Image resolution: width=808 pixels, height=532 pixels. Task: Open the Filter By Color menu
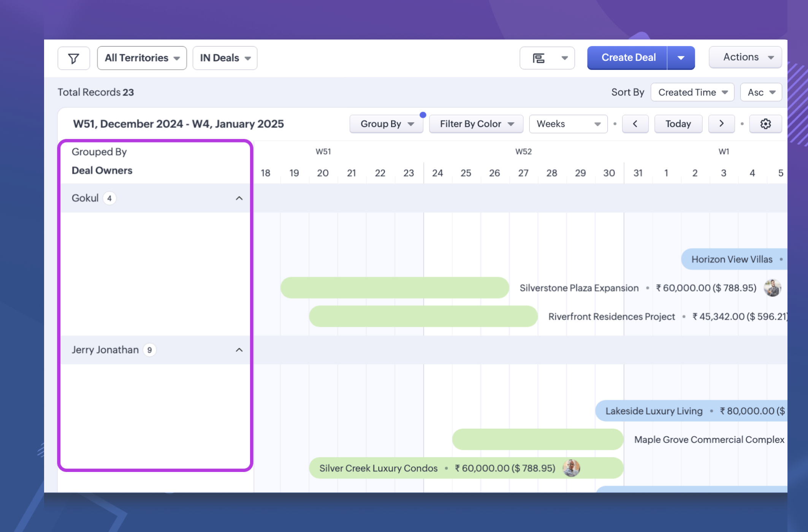click(x=476, y=124)
